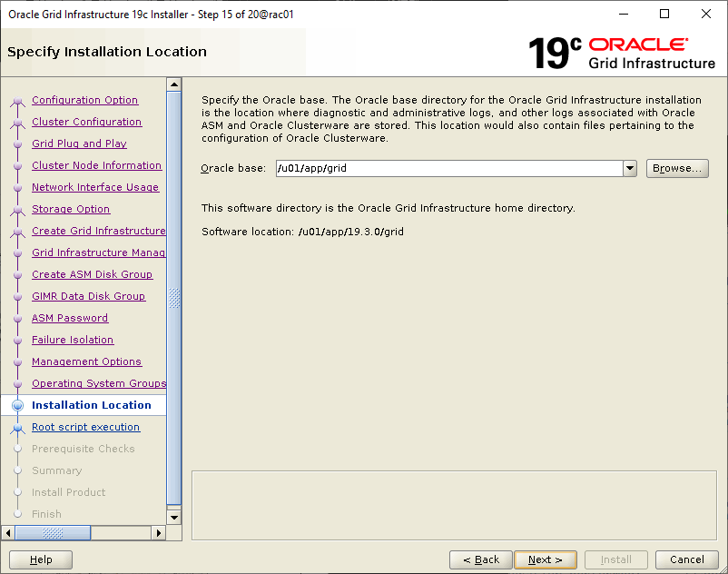
Task: Click the Operating System Groups step bullet
Action: pos(17,384)
